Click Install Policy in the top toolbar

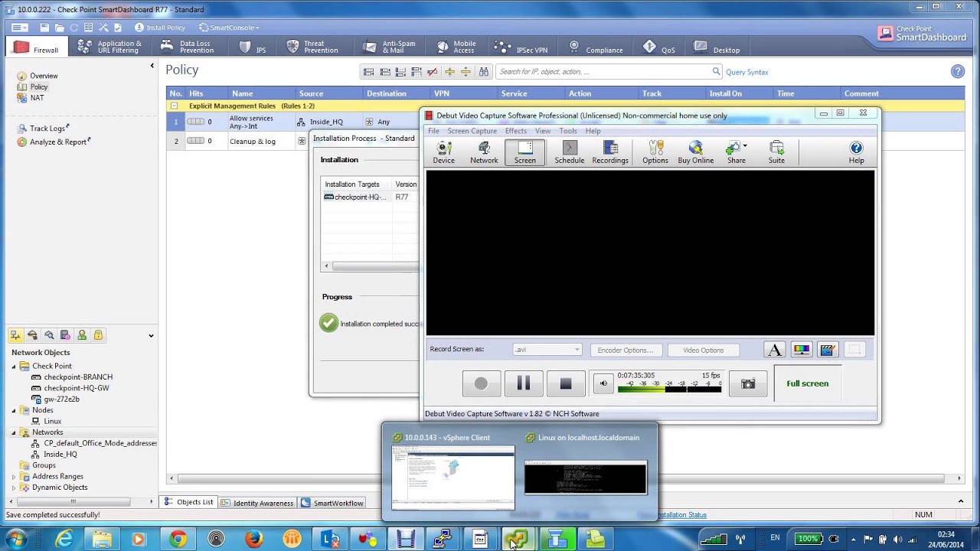click(x=160, y=28)
